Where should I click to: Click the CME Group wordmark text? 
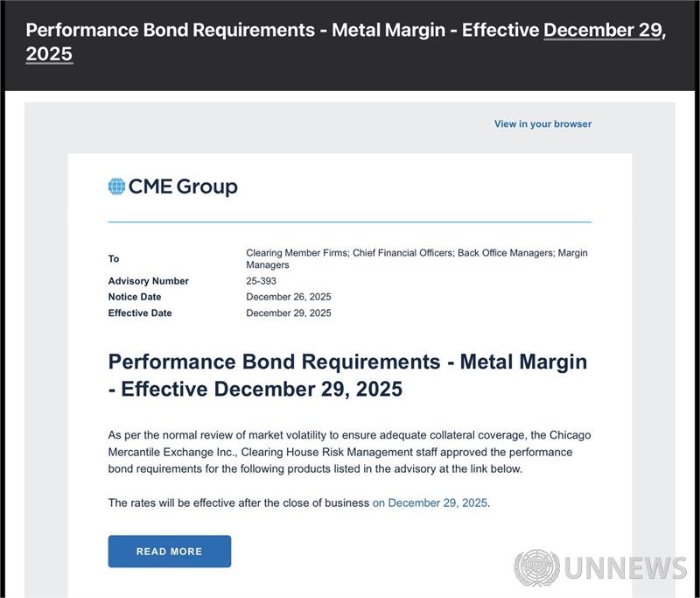point(183,186)
